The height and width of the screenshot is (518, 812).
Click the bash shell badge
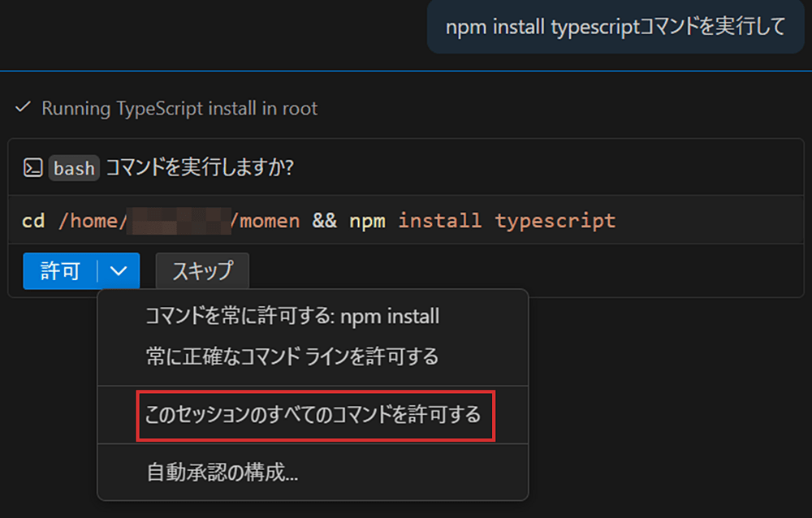pos(73,169)
